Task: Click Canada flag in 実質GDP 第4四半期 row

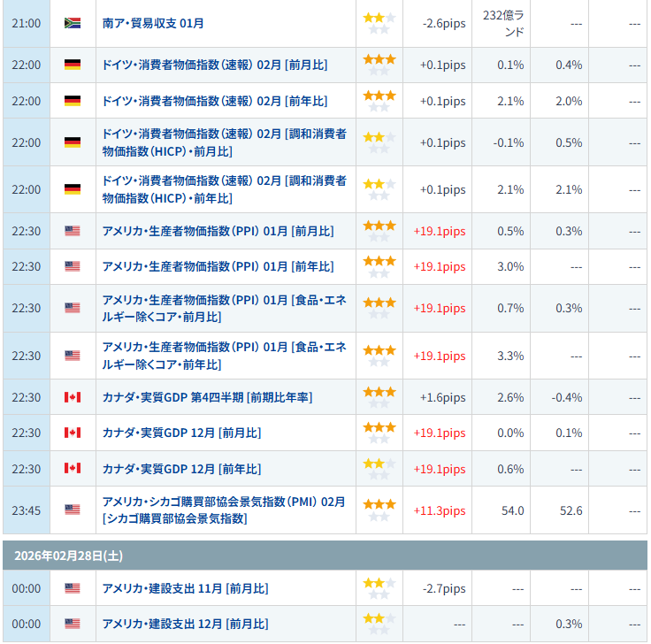Action: point(73,397)
